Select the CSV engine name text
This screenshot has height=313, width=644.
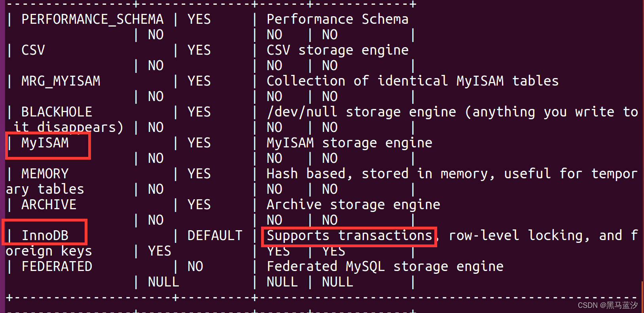click(33, 50)
